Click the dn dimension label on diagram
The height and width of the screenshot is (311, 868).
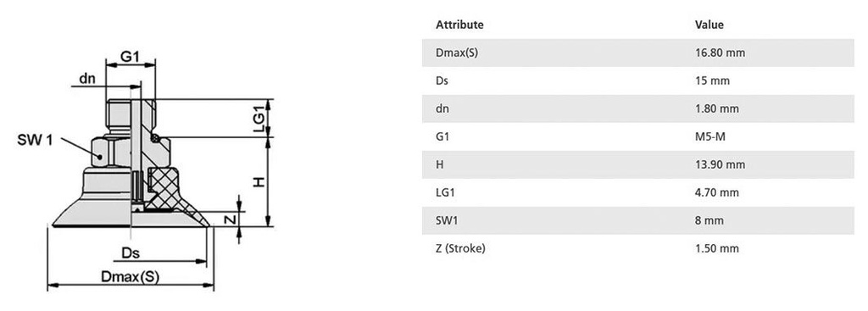coord(87,79)
